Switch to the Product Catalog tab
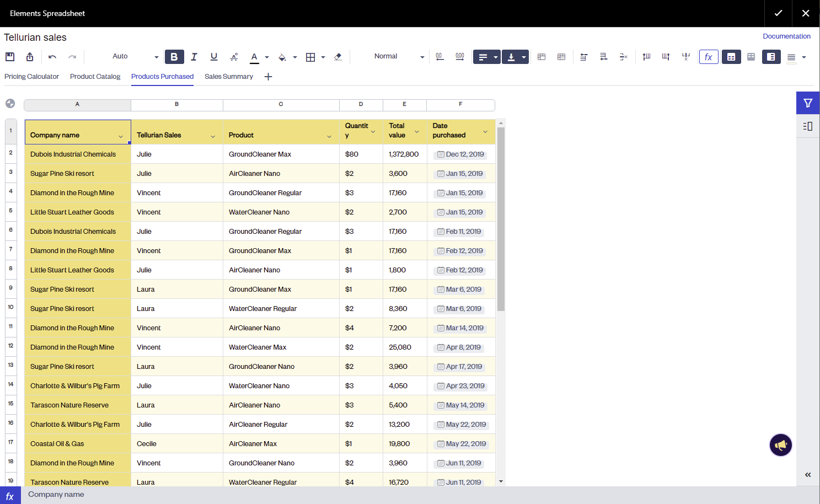820x504 pixels. tap(95, 77)
